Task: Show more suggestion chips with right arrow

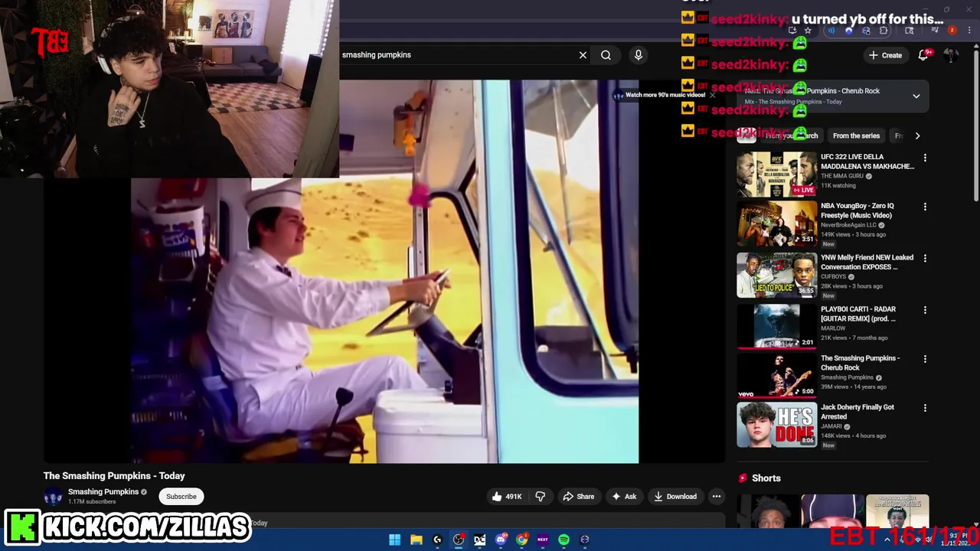Action: [x=917, y=136]
